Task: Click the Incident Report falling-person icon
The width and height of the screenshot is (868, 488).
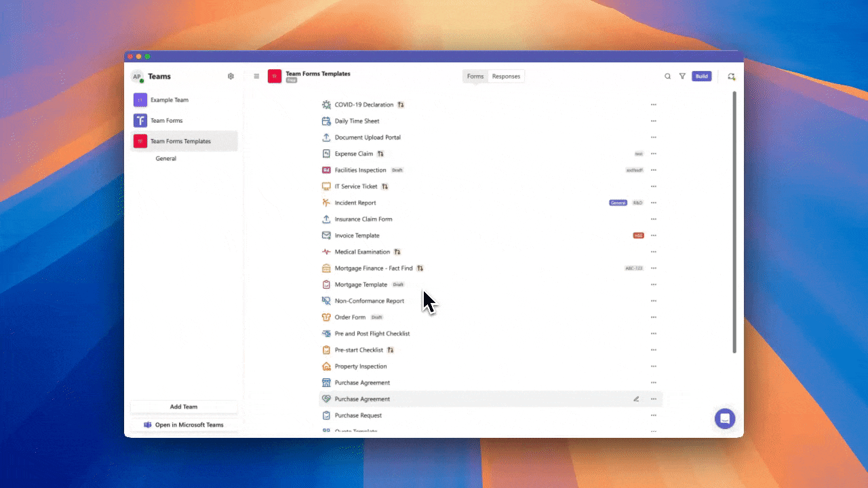Action: click(326, 203)
